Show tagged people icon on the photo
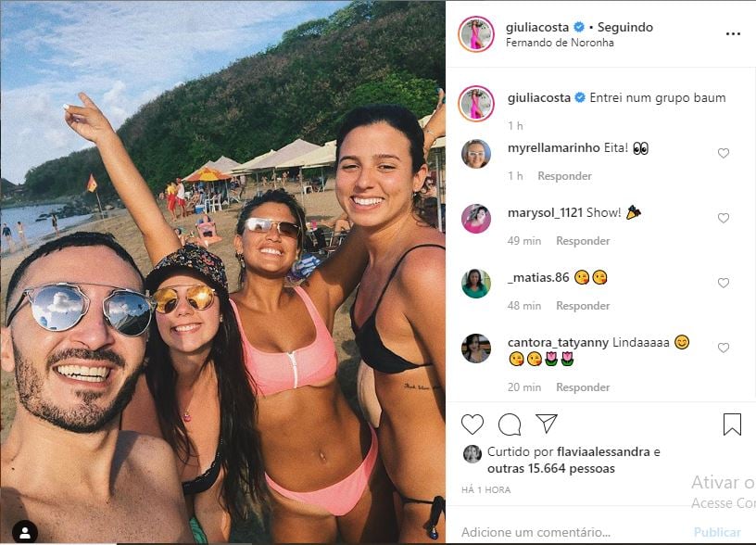 (x=25, y=532)
